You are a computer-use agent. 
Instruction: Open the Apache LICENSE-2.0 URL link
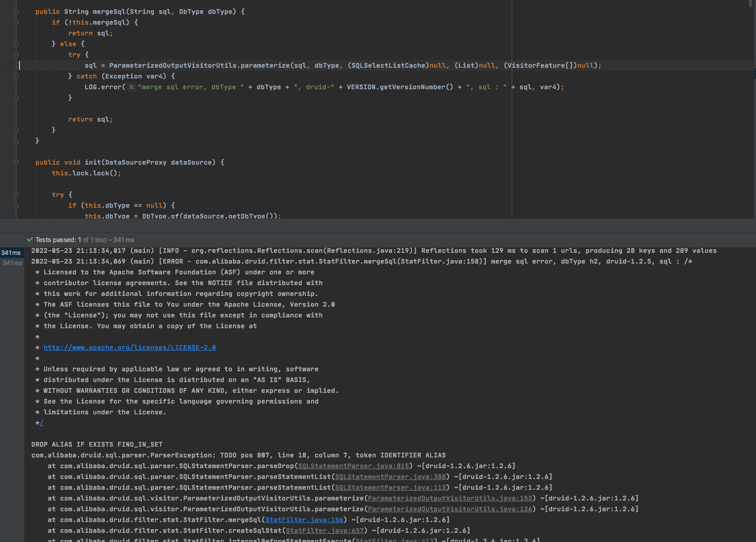click(x=129, y=348)
